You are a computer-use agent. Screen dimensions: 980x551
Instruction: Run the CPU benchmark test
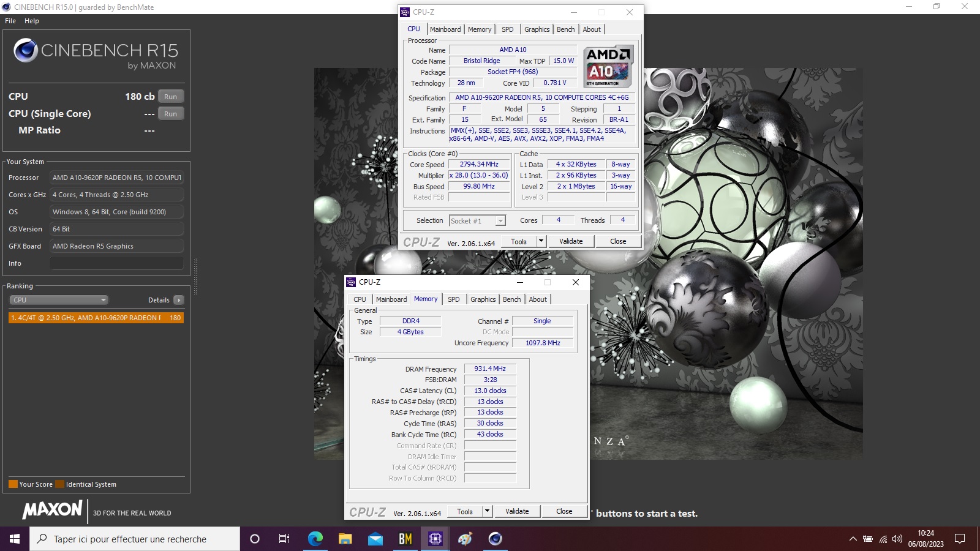click(x=171, y=97)
